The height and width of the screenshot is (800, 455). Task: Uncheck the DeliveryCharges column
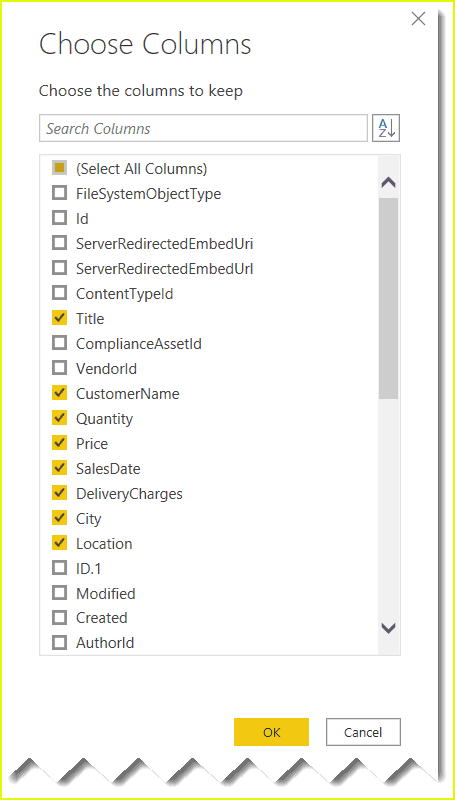pos(60,493)
